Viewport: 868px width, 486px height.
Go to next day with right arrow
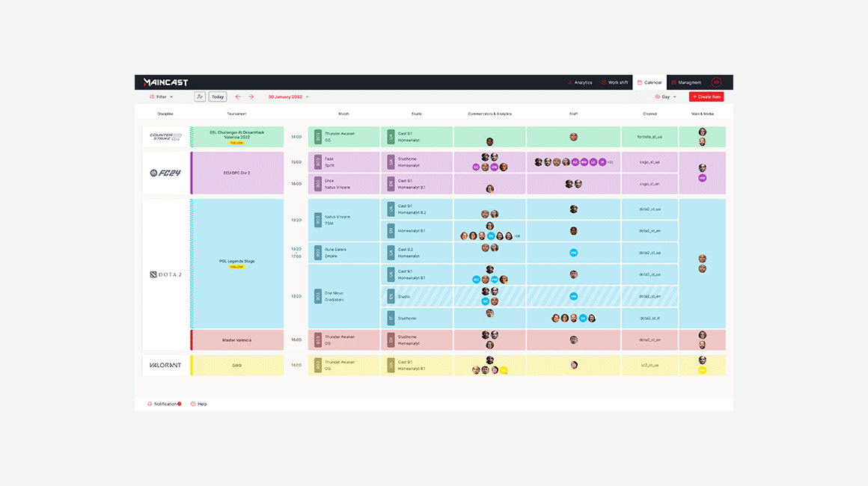[251, 96]
